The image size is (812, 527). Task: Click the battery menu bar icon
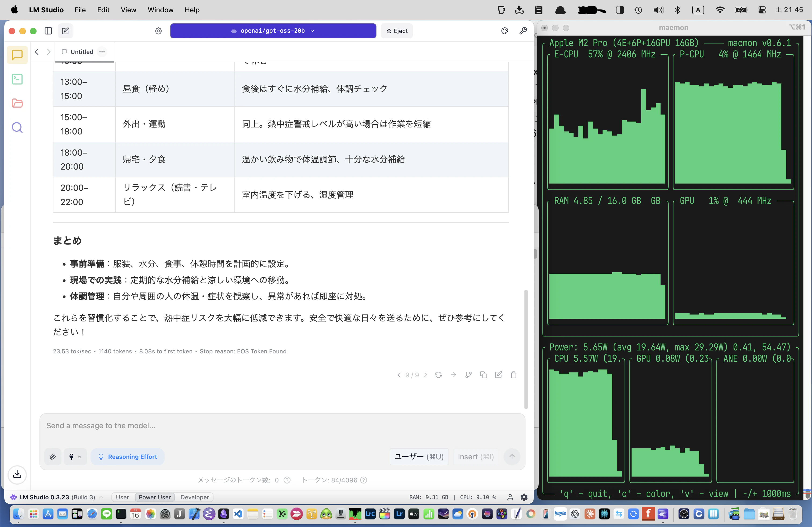tap(741, 10)
